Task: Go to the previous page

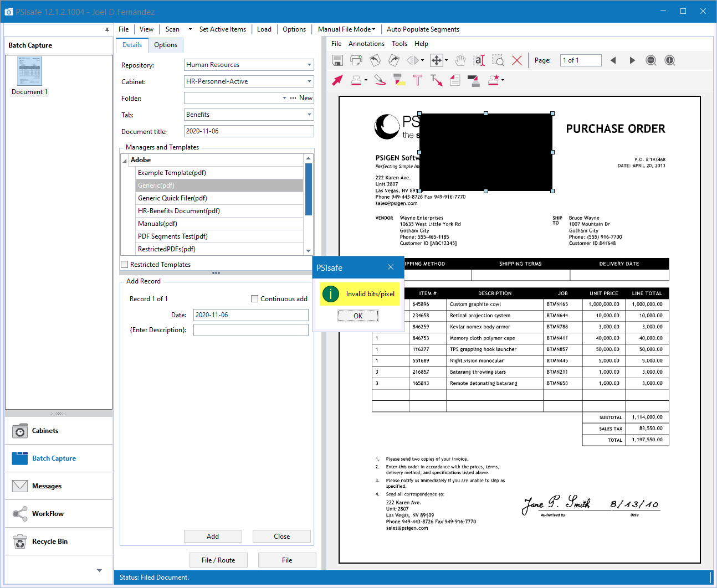Action: pos(613,60)
